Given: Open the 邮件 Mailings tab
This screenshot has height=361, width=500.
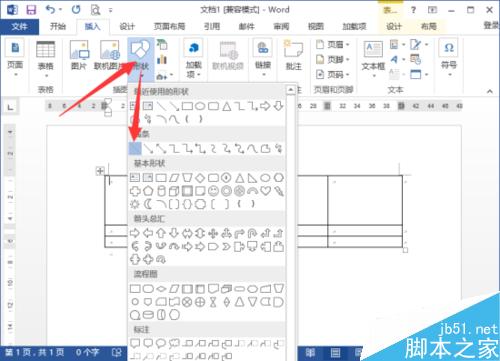Looking at the screenshot, I should pyautogui.click(x=246, y=26).
